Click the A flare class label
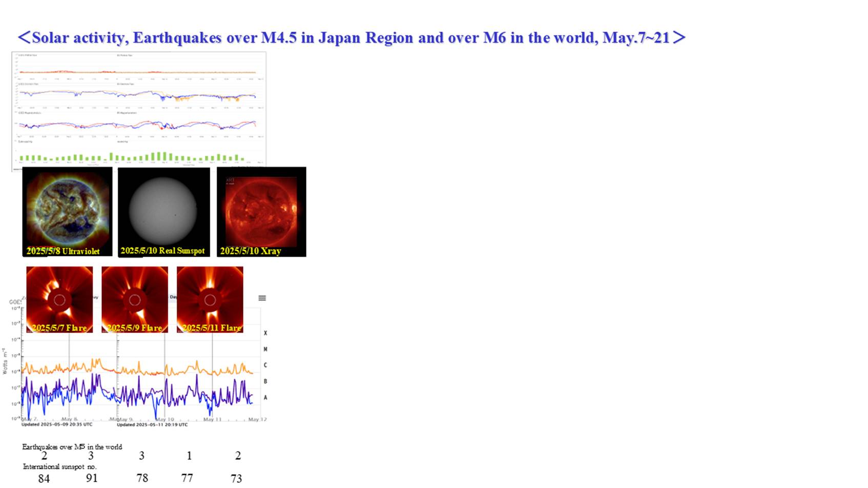Image resolution: width=868 pixels, height=488 pixels. 265,397
